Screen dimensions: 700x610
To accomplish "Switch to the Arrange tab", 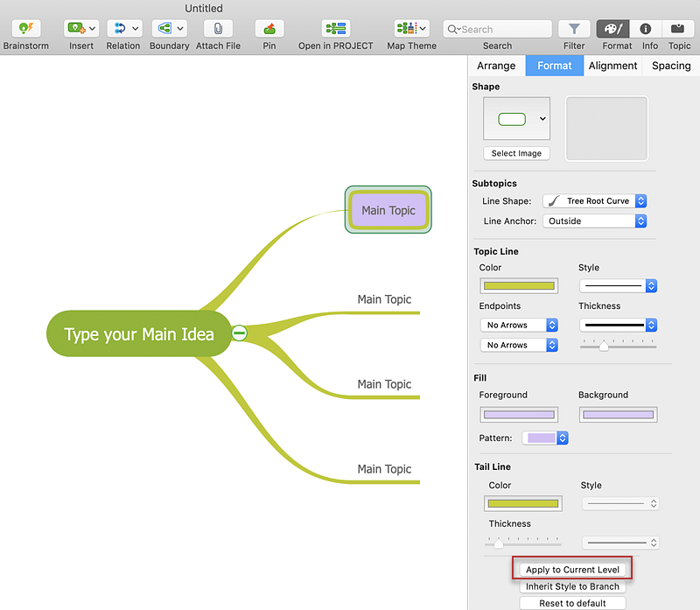I will pos(496,66).
